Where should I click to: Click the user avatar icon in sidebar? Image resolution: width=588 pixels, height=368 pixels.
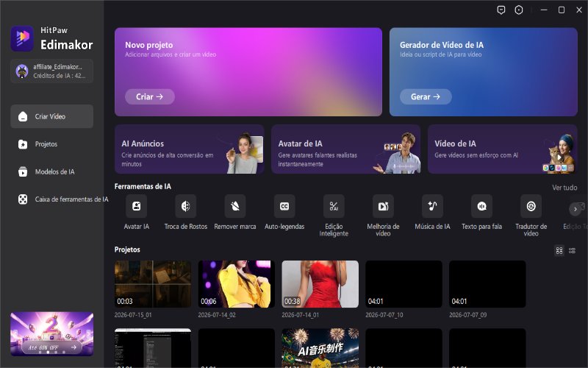(x=22, y=71)
